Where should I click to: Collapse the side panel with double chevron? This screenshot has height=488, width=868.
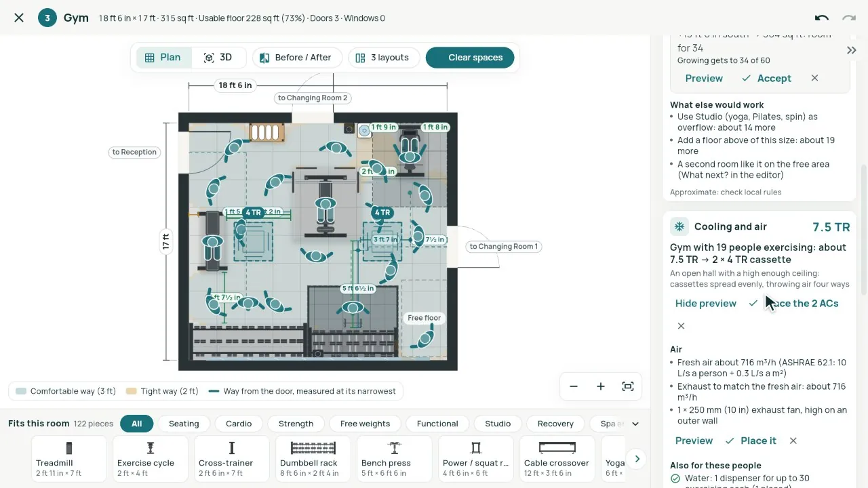pyautogui.click(x=852, y=50)
